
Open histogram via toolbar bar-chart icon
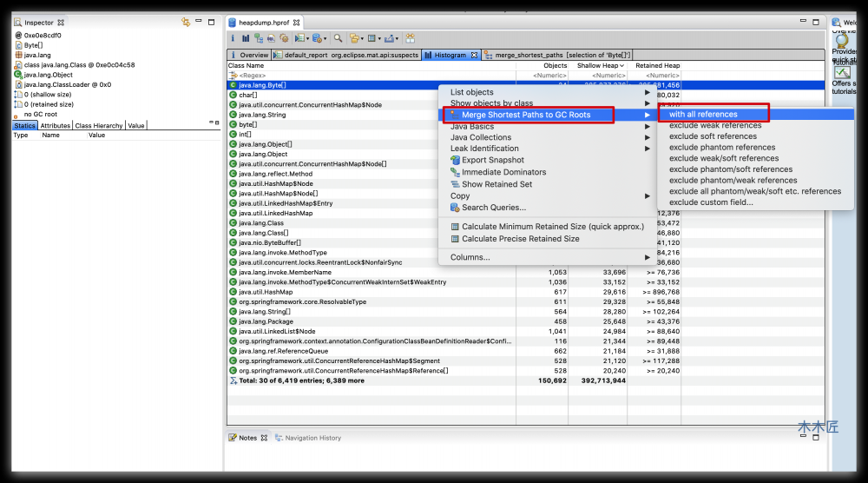[x=246, y=38]
